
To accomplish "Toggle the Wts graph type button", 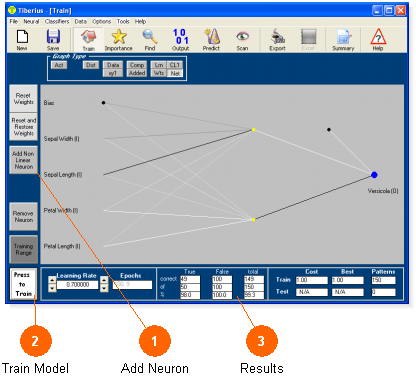I will [x=159, y=73].
